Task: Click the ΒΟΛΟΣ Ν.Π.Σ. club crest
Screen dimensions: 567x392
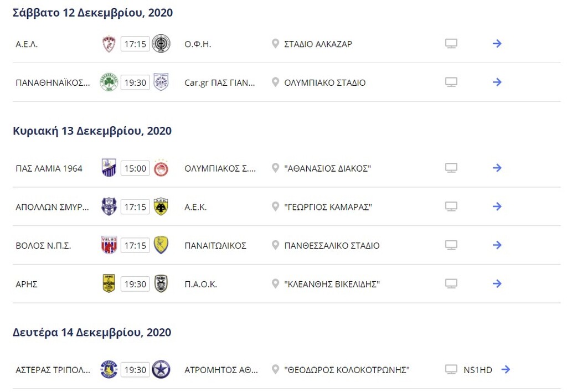Action: [x=109, y=245]
